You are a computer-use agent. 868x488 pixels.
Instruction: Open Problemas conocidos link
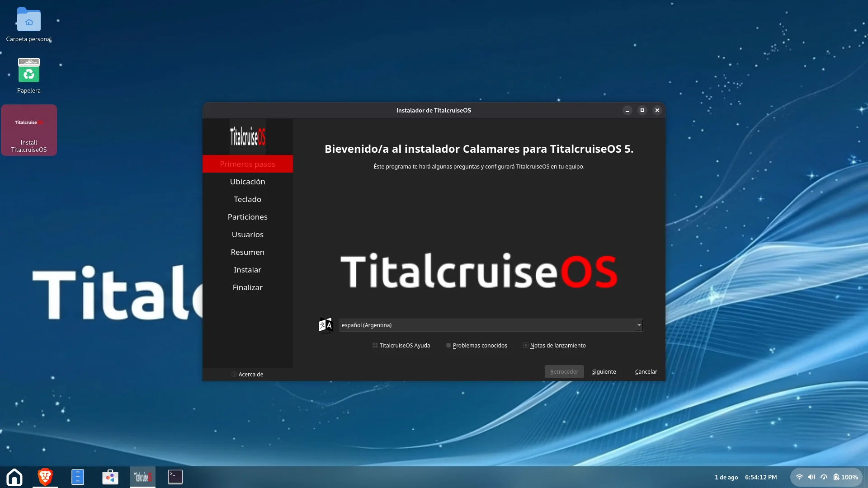click(476, 346)
